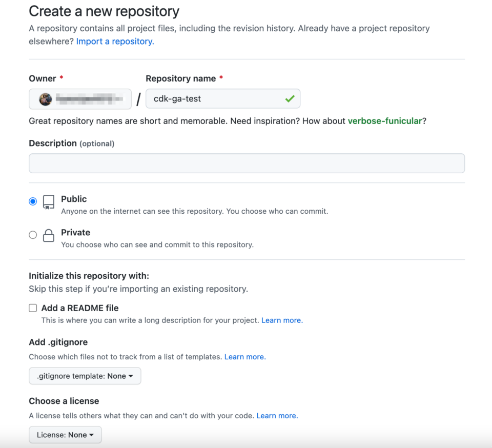Screen dimensions: 492x448
Task: Click the book icon next to Public
Action: pos(48,201)
